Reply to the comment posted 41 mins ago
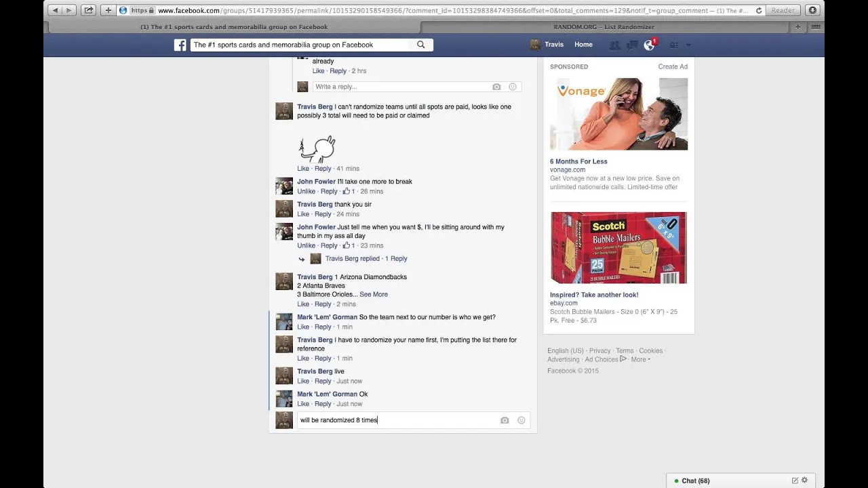Screen dimensions: 868x488 tap(323, 169)
